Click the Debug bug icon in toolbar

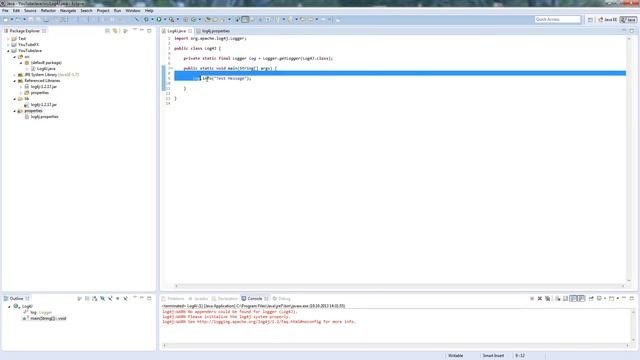point(146,20)
